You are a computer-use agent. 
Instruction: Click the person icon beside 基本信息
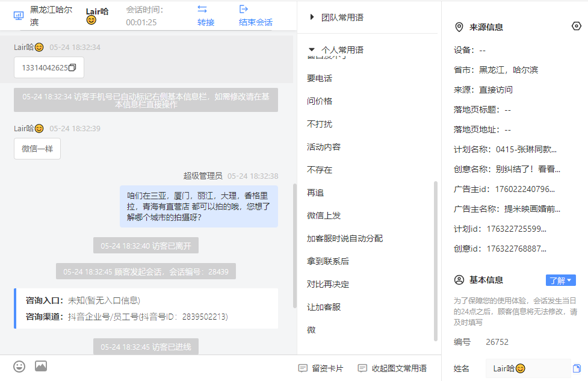click(459, 280)
